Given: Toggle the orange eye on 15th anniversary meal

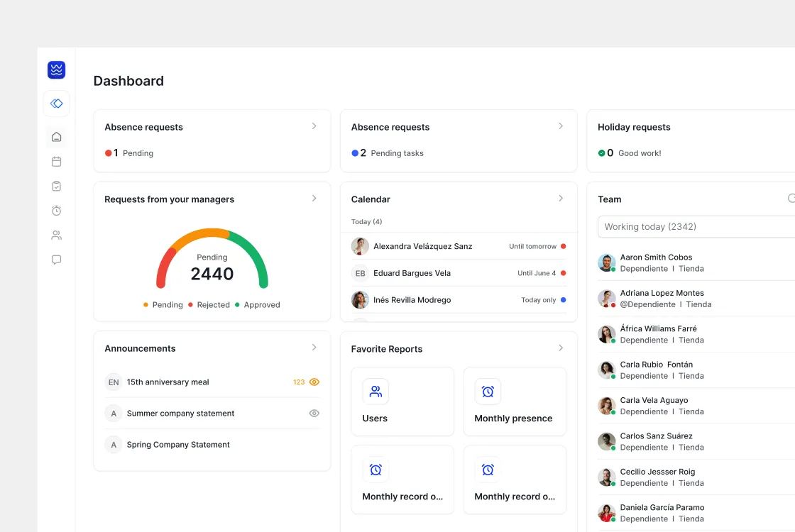Looking at the screenshot, I should 314,382.
